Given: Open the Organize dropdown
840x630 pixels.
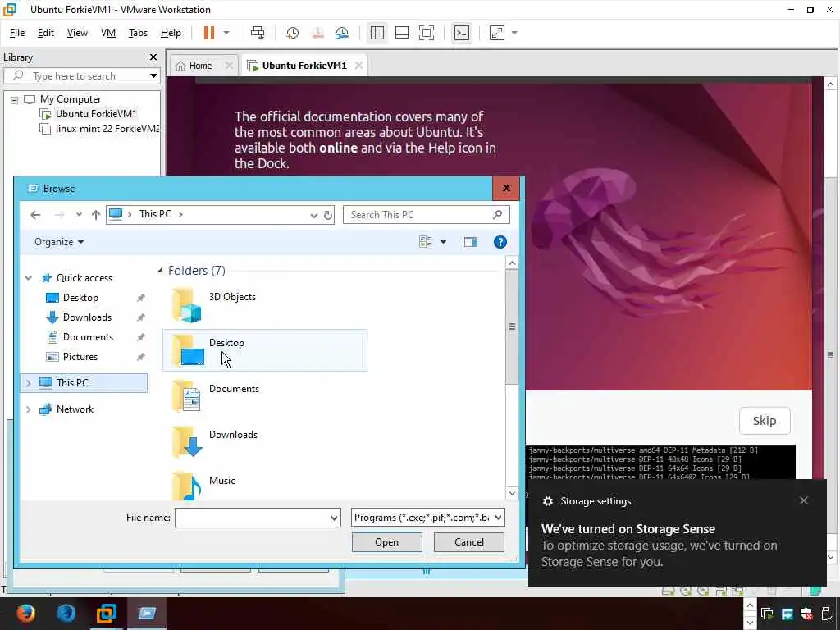Looking at the screenshot, I should [x=59, y=242].
